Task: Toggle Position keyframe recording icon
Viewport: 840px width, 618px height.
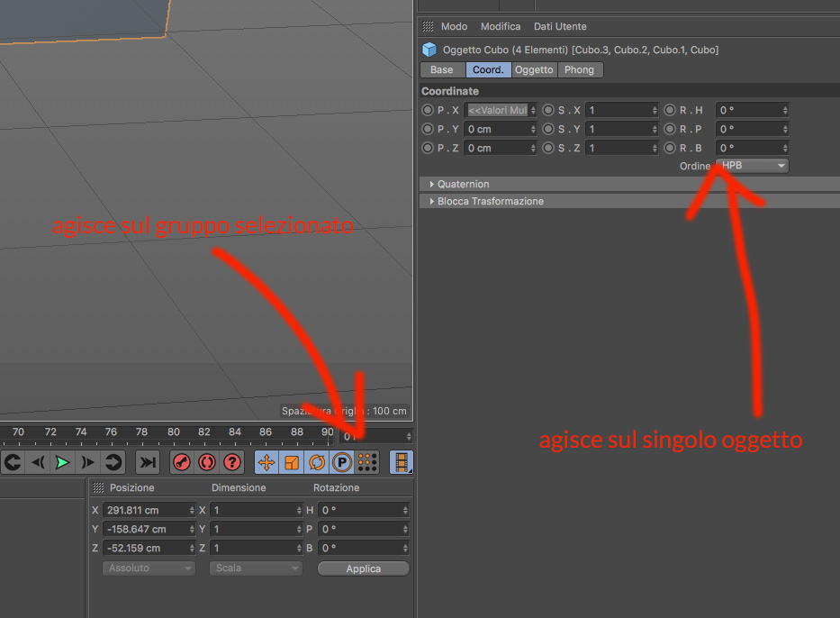Action: click(x=266, y=462)
